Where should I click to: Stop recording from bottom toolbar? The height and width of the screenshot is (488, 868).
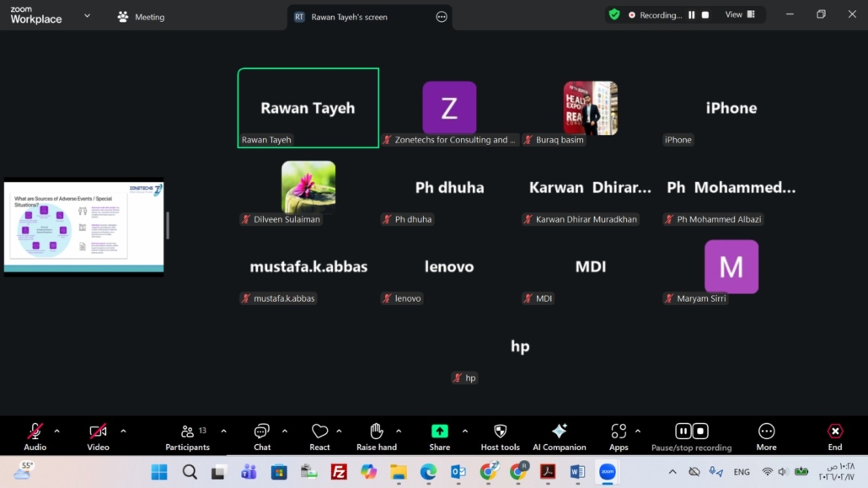(700, 431)
